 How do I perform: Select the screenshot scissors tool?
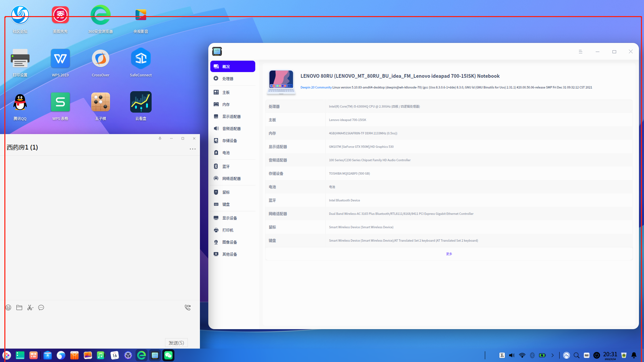30,307
